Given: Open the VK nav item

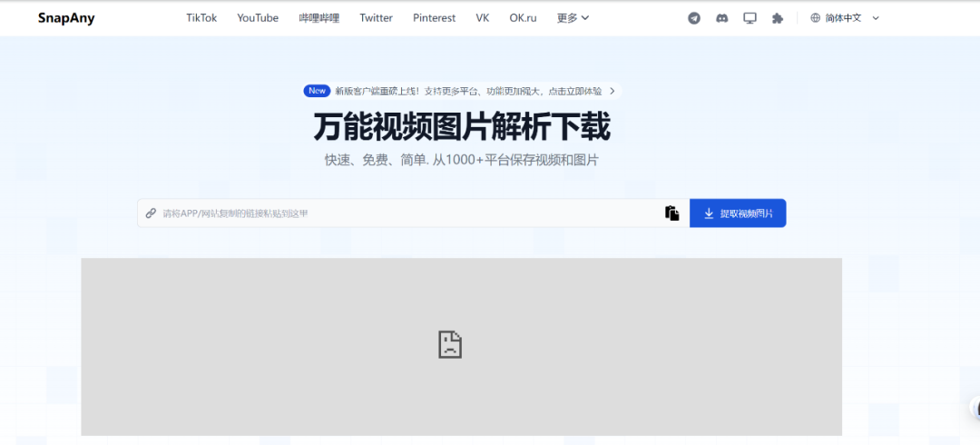Looking at the screenshot, I should click(483, 18).
